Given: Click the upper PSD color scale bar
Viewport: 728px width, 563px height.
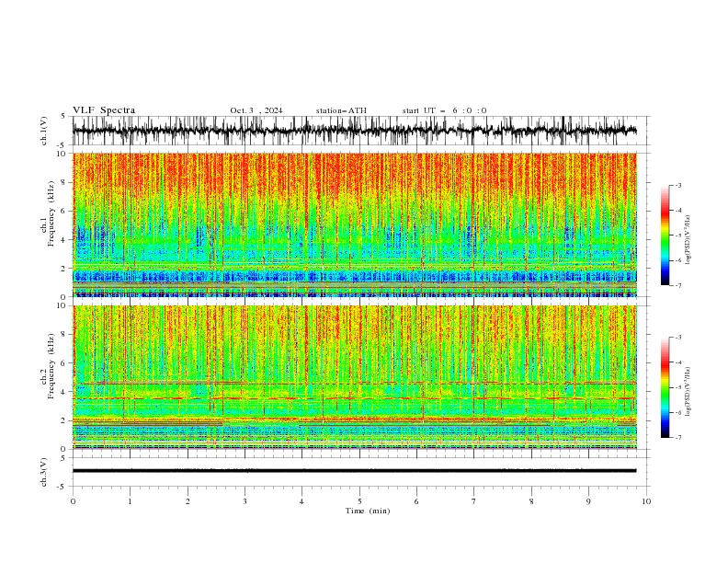Looking at the screenshot, I should tap(665, 236).
